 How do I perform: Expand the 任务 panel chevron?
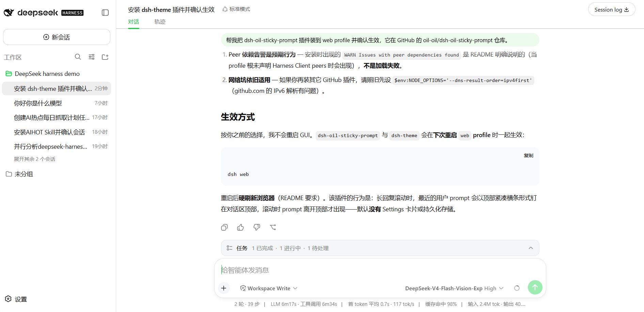(531, 248)
